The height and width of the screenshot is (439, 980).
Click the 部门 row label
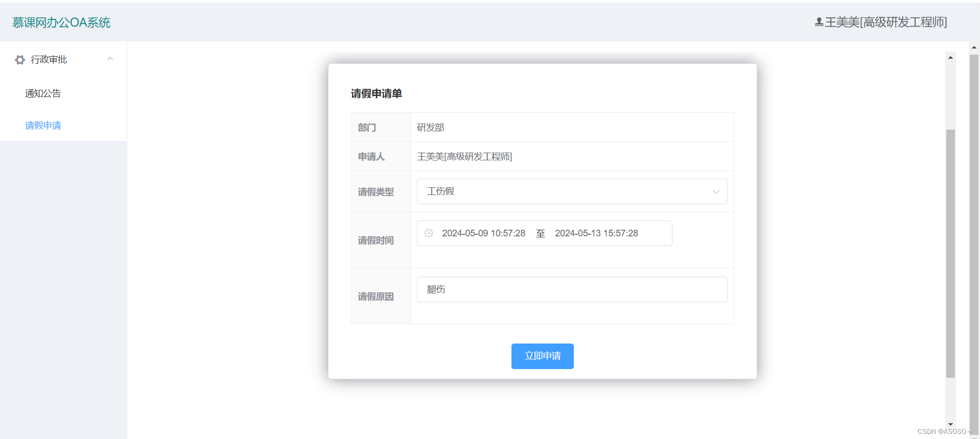[367, 128]
